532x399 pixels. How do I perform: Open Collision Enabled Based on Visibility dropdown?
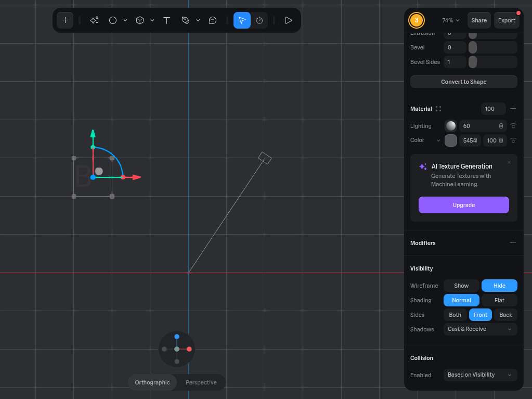(480, 375)
